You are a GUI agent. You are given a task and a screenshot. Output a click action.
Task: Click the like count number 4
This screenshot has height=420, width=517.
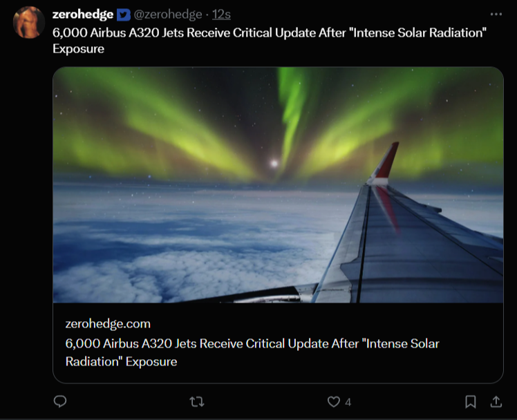click(348, 402)
